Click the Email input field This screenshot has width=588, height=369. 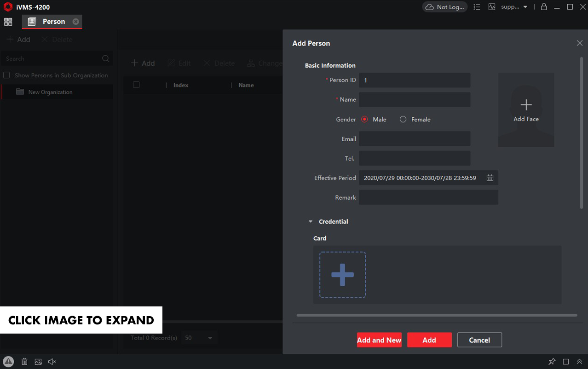(415, 138)
